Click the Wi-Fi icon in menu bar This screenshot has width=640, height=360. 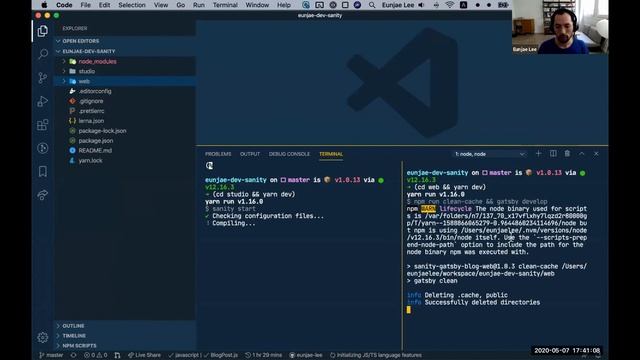[x=450, y=5]
